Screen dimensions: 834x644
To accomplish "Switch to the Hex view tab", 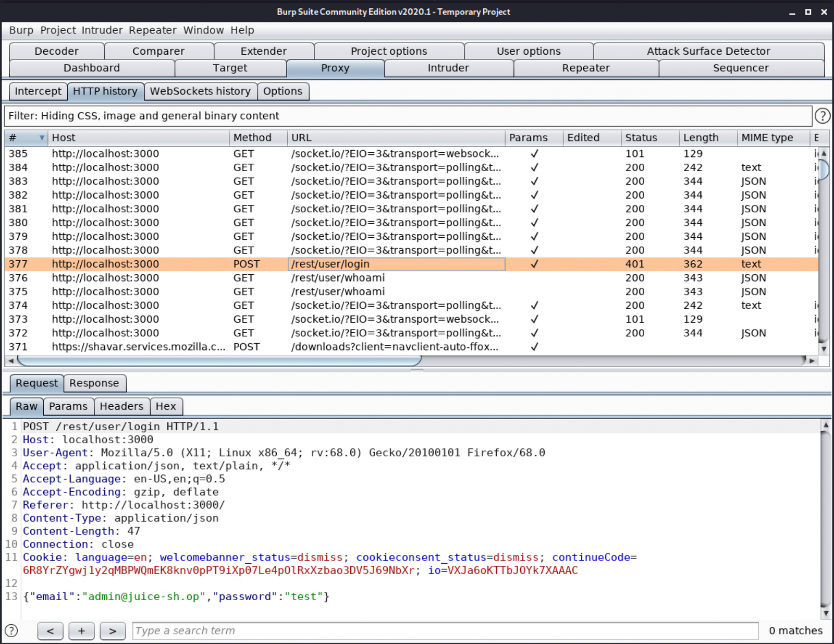I will [x=166, y=406].
